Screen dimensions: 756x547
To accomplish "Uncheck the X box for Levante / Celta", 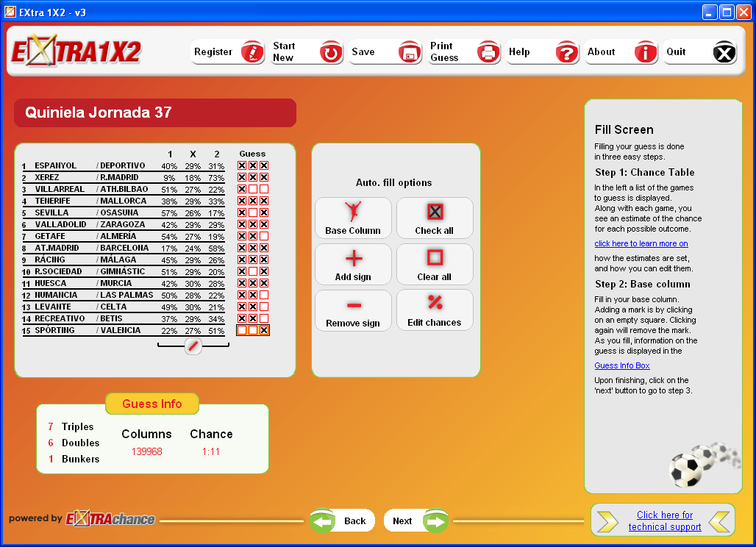I will 253,307.
